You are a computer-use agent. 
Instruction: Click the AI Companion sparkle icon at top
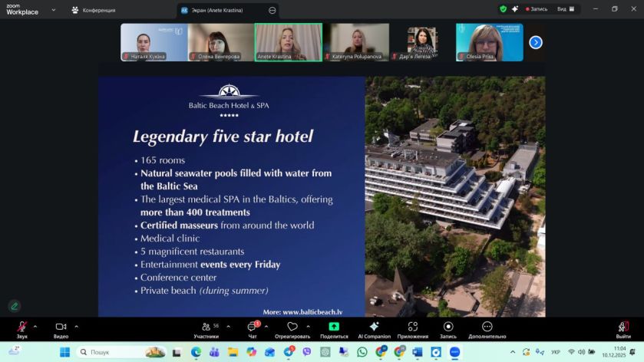click(514, 8)
